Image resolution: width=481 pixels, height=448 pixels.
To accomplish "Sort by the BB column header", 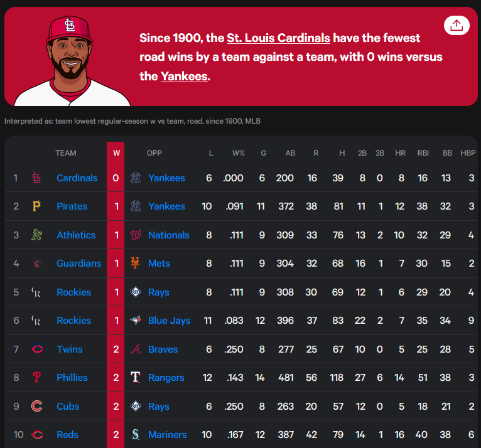I will 448,153.
